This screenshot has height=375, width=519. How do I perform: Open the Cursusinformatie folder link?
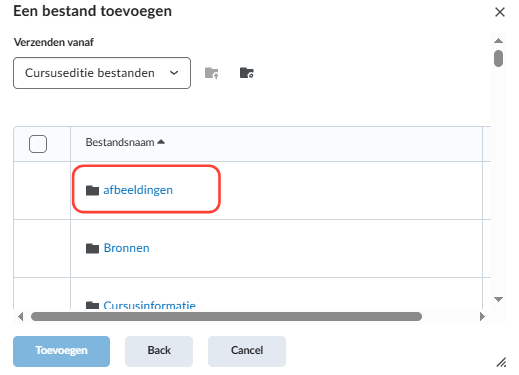point(149,305)
